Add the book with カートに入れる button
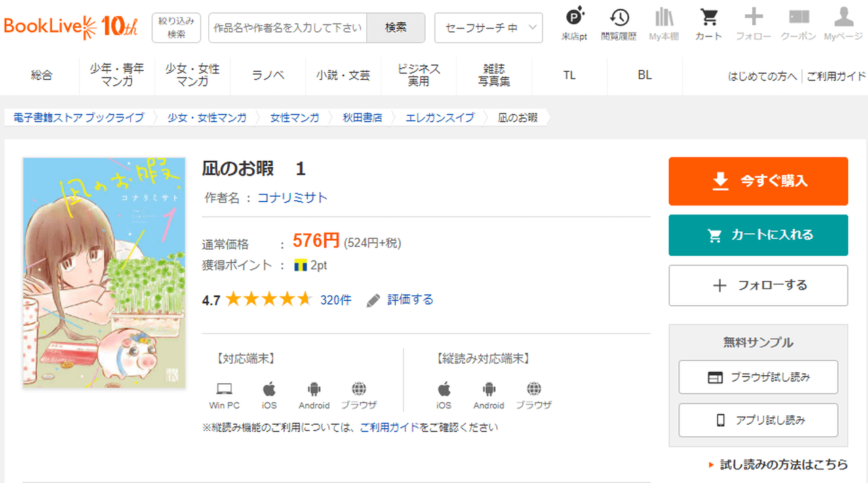This screenshot has height=483, width=868. pos(758,235)
